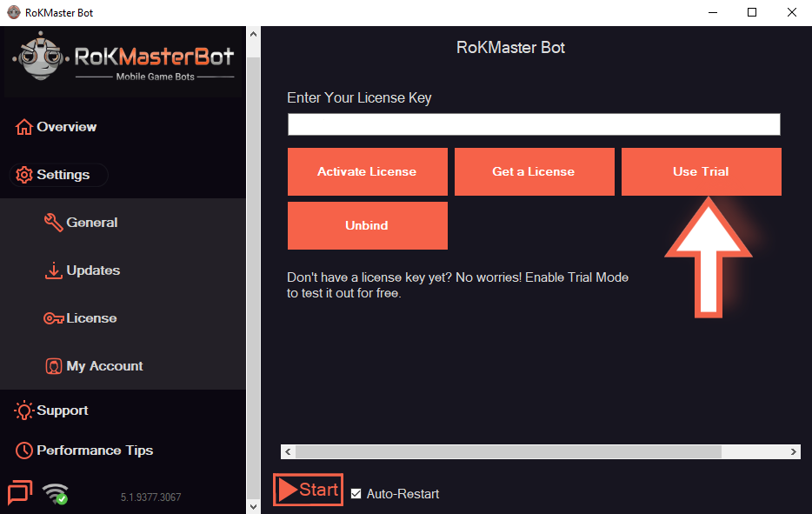Click the General wrench icon
The image size is (812, 514).
click(53, 223)
